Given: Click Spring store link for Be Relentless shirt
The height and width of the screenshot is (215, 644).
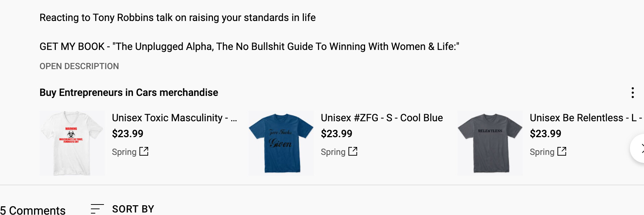Looking at the screenshot, I should (x=542, y=152).
